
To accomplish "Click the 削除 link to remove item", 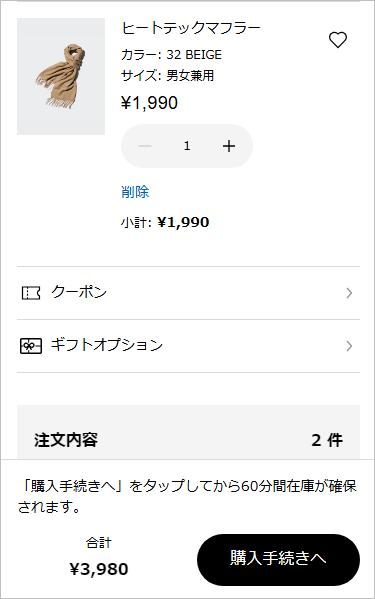I will 135,192.
